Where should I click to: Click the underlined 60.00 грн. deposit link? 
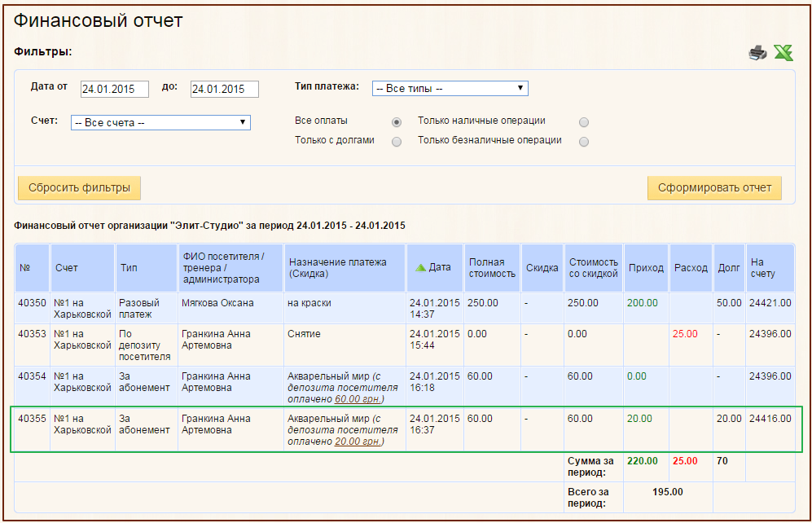point(358,399)
